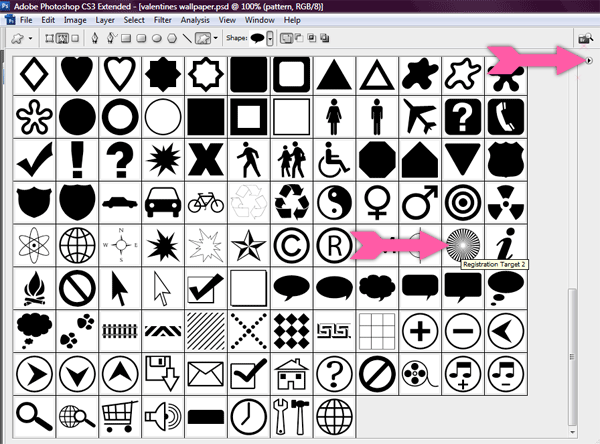
Task: Choose the film reel shape
Action: [x=420, y=374]
